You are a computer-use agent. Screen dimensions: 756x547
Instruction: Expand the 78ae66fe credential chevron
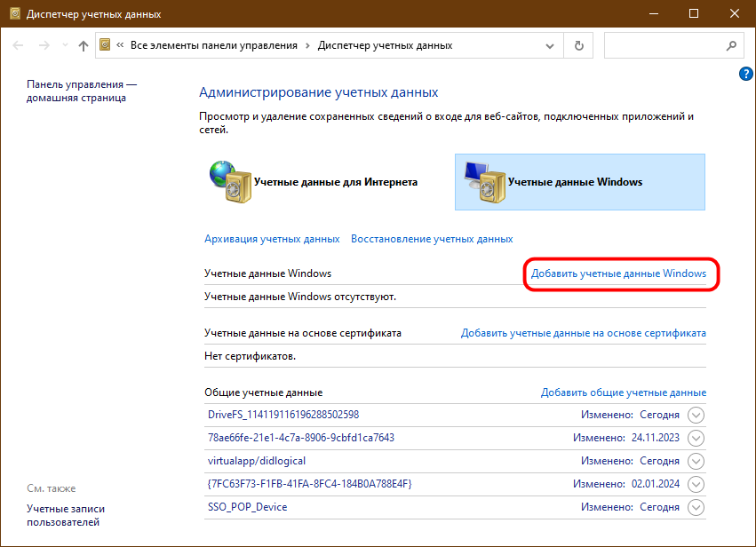[x=696, y=438]
